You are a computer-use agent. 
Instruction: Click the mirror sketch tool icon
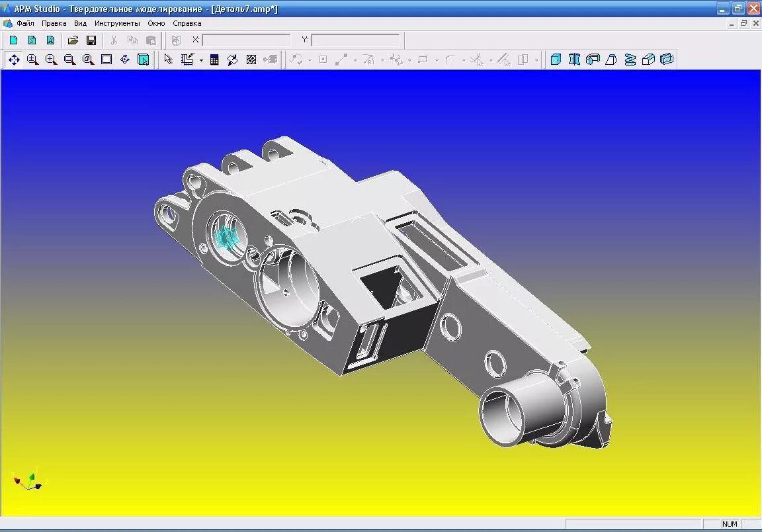coord(523,60)
